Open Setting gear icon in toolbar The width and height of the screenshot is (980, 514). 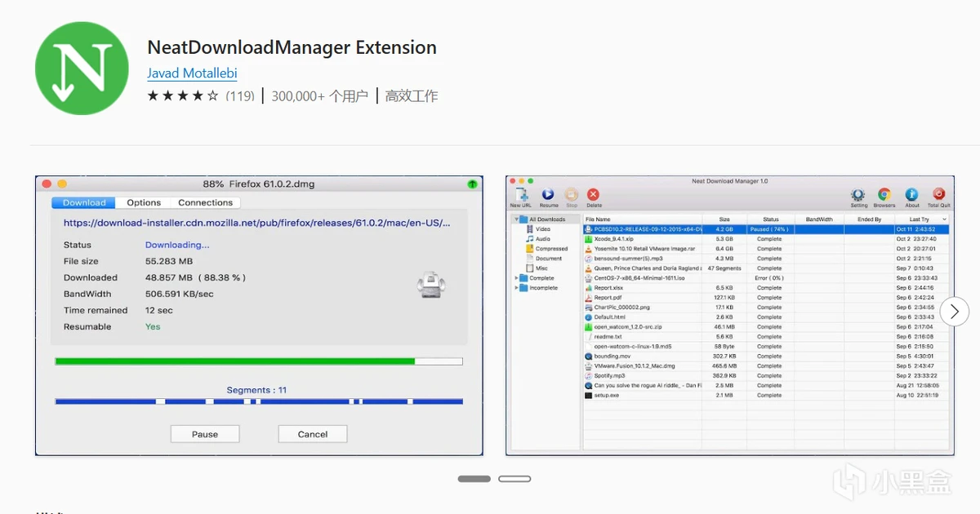(858, 195)
